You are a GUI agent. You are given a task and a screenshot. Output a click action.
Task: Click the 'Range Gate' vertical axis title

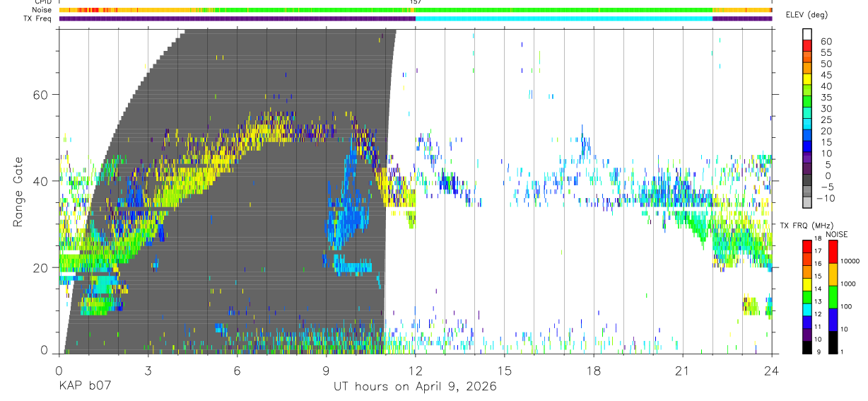point(18,192)
